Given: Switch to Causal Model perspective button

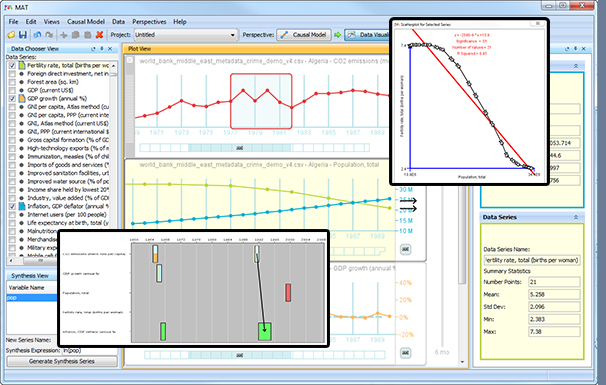Looking at the screenshot, I should click(304, 35).
